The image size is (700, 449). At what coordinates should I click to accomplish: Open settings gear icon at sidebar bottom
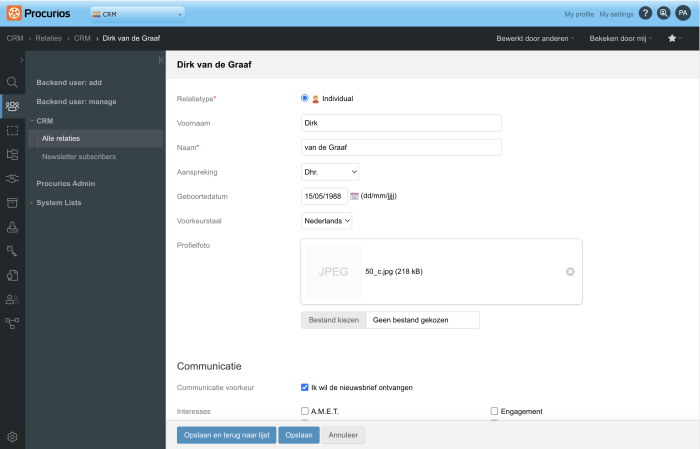[x=12, y=437]
